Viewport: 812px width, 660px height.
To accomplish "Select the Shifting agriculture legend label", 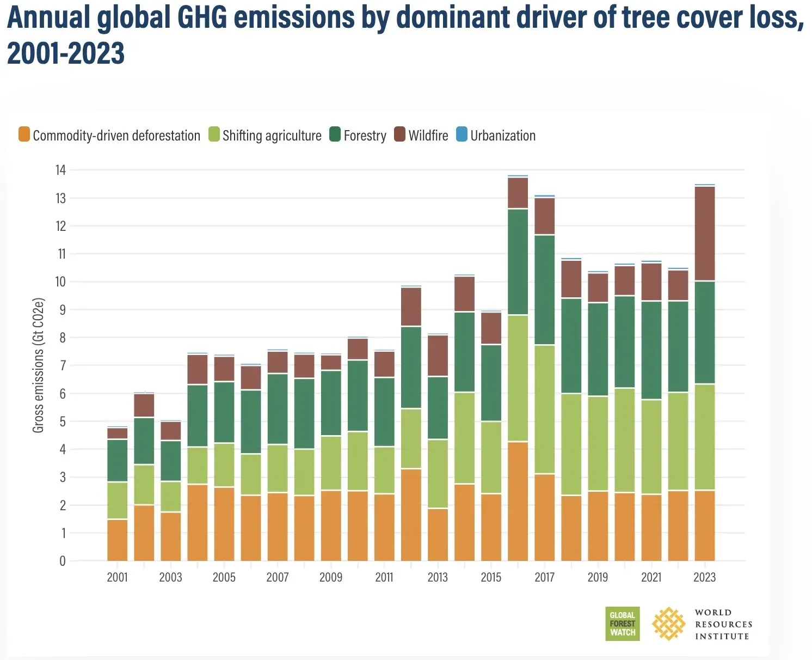I will [x=272, y=136].
